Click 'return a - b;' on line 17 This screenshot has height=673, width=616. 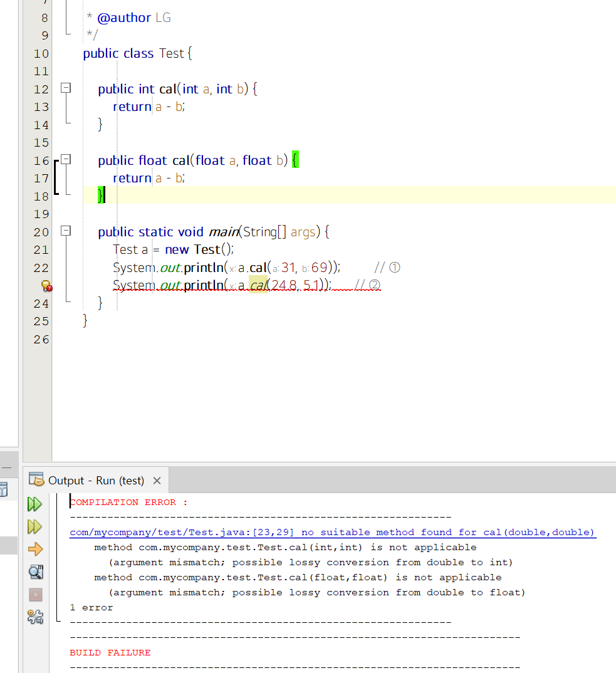[149, 178]
